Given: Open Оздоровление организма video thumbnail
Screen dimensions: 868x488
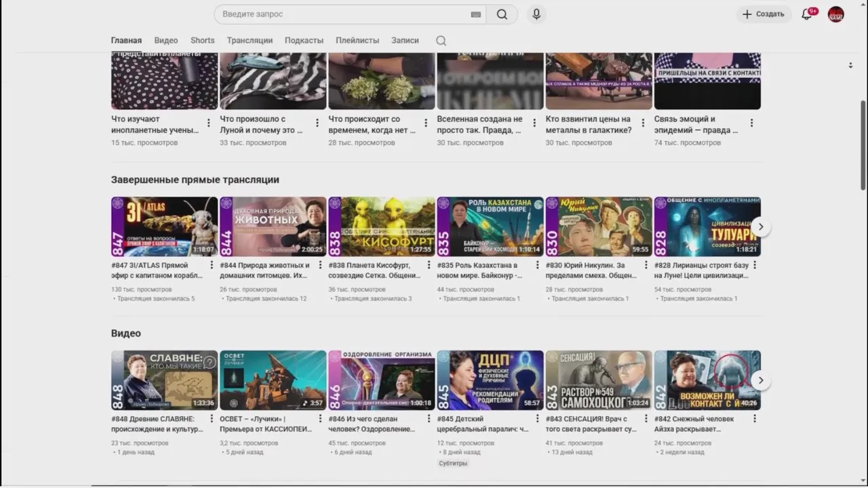Looking at the screenshot, I should [382, 380].
